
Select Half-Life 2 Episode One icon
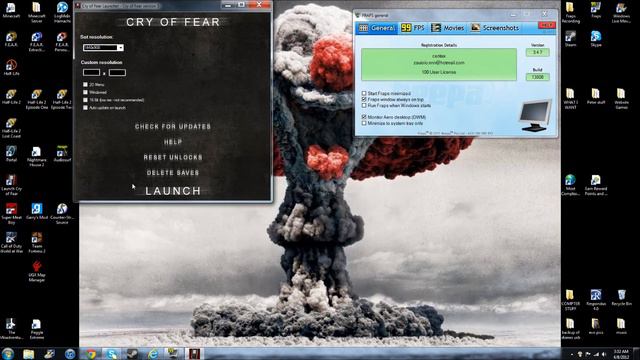click(36, 99)
